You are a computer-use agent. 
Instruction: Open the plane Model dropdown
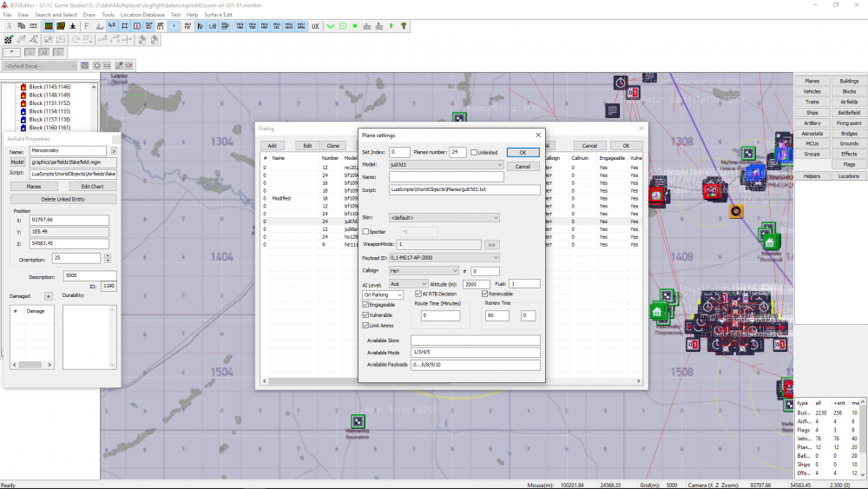(499, 164)
